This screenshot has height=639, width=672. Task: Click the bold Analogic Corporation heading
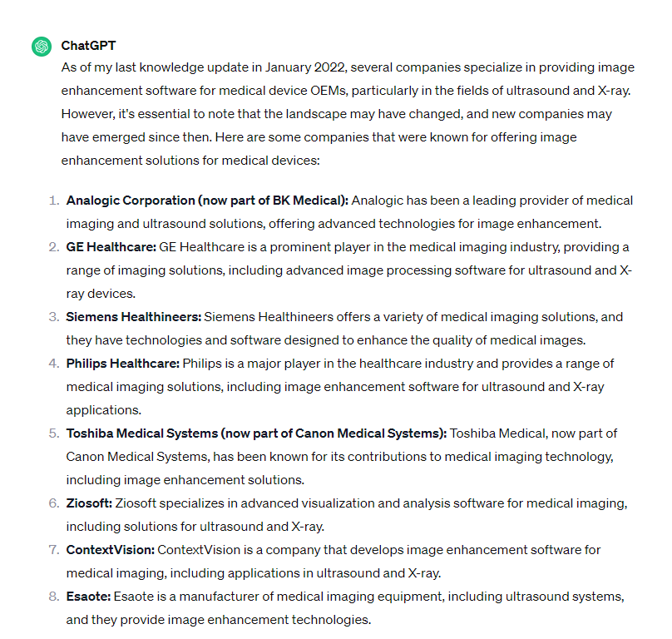pyautogui.click(x=209, y=201)
